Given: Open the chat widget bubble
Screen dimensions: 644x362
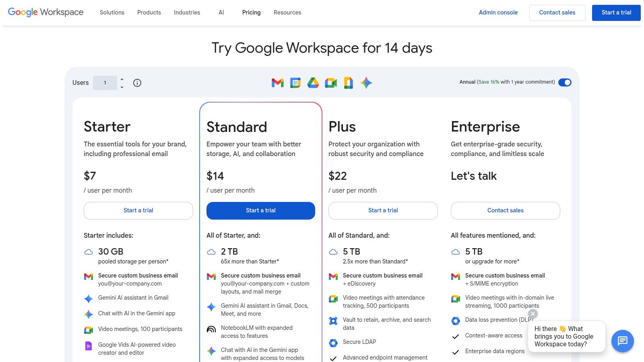Looking at the screenshot, I should point(622,341).
